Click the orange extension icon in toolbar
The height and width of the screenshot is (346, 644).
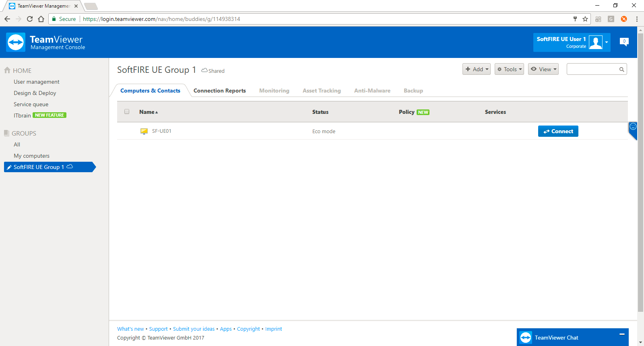tap(624, 19)
